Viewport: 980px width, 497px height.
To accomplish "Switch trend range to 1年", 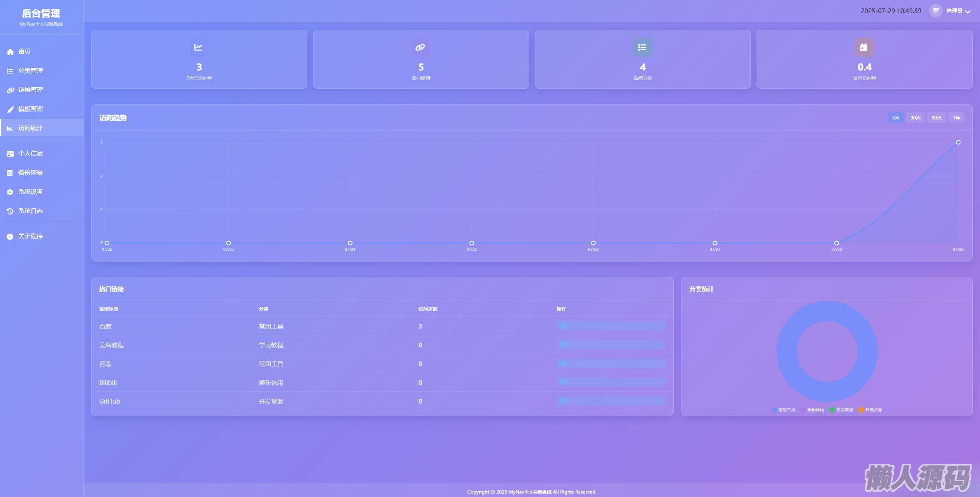I will tap(956, 118).
